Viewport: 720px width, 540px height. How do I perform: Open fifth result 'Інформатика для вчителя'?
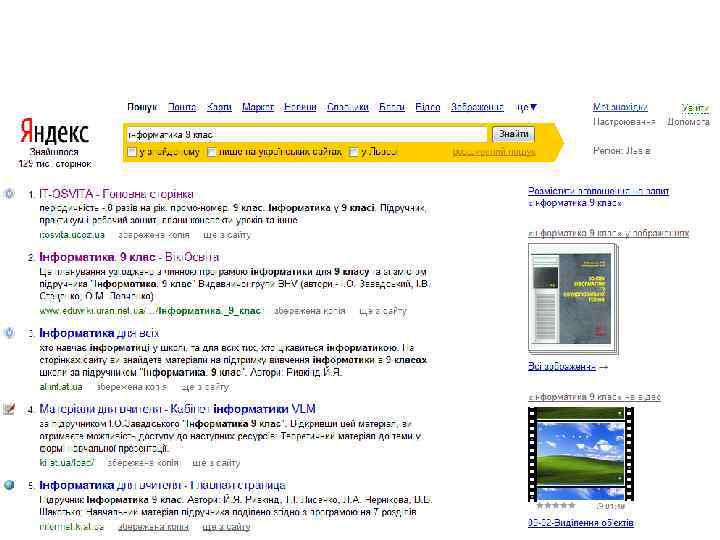tap(162, 485)
